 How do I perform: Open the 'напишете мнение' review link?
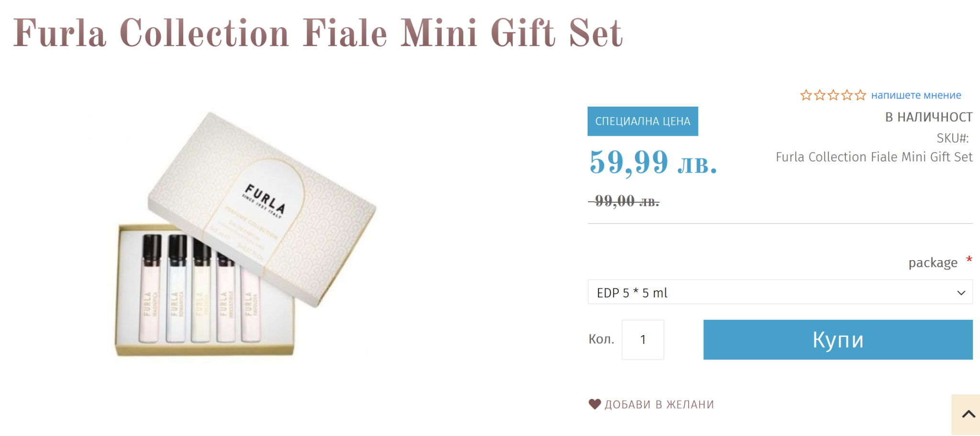916,95
